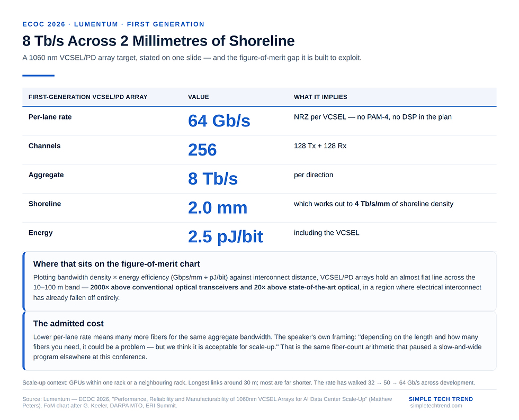Select the '2.0 mm' shoreline value
Image resolution: width=519 pixels, height=420 pixels.
(218, 208)
